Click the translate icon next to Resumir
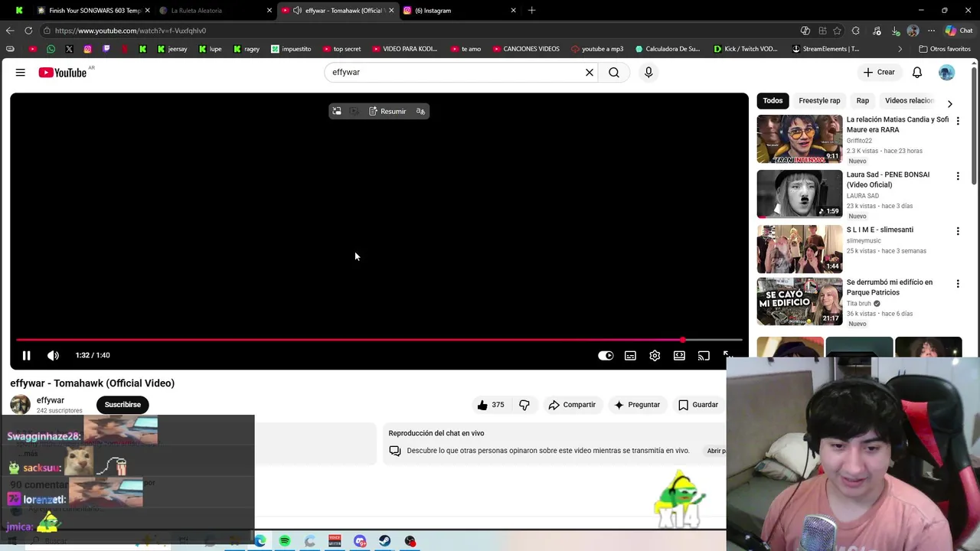The height and width of the screenshot is (551, 980). tap(420, 112)
